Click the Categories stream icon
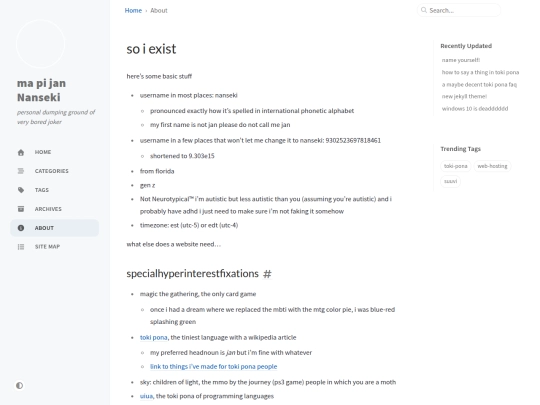The width and height of the screenshot is (540, 405). 21,171
